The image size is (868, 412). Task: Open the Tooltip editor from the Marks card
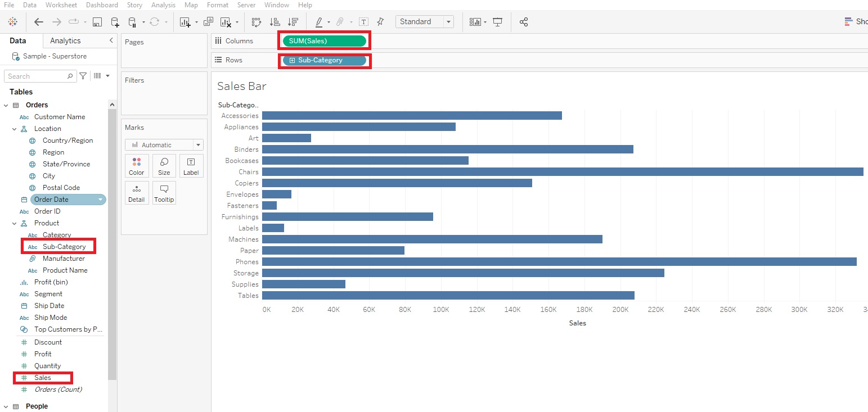164,193
